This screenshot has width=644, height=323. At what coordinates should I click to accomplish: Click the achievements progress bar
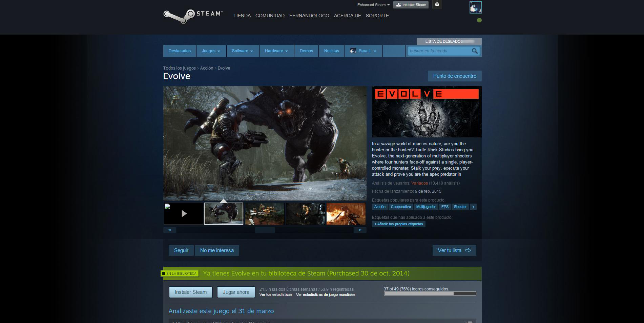[430, 293]
